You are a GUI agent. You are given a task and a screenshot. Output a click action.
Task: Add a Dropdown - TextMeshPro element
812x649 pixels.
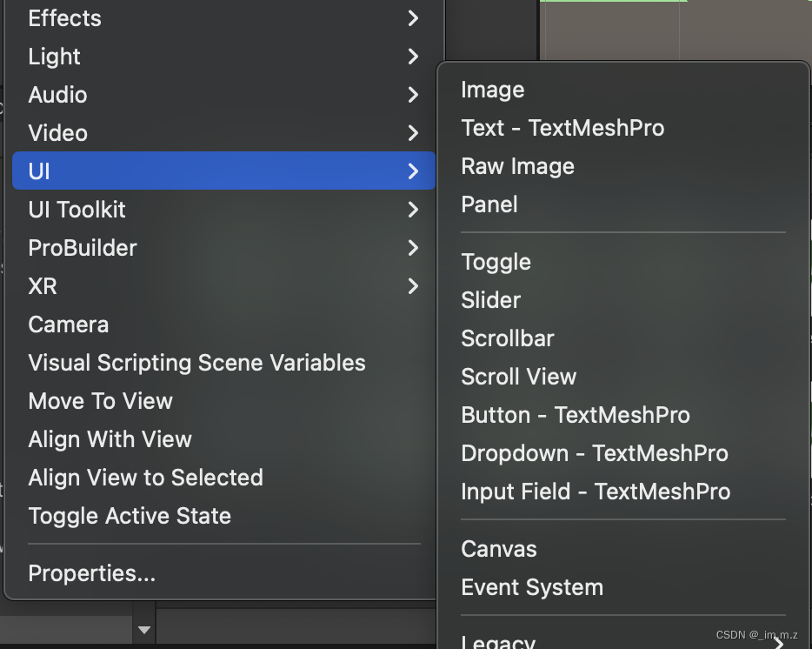pyautogui.click(x=595, y=453)
